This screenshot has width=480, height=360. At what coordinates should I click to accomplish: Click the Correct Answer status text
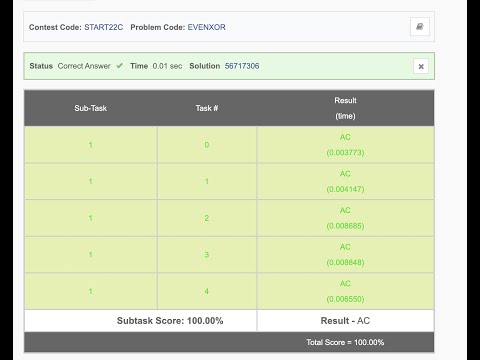coord(84,66)
